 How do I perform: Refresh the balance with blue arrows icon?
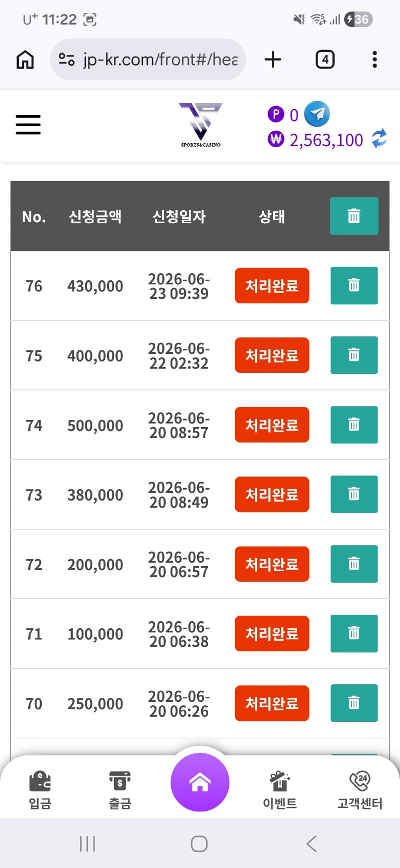coord(379,139)
